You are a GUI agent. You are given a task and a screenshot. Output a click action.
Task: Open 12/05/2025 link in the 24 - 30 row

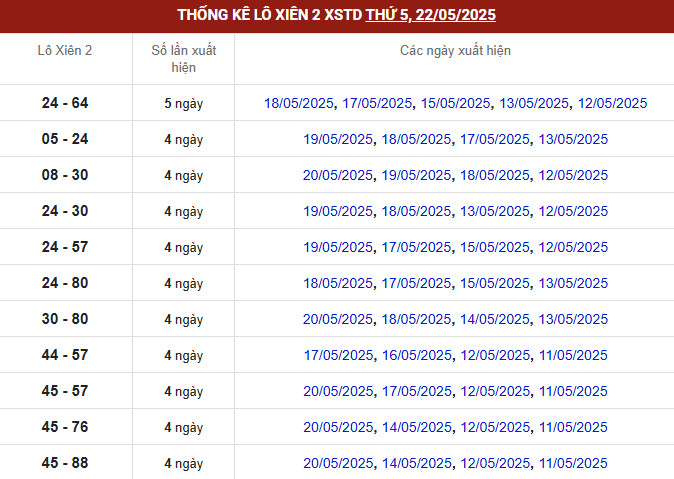[573, 211]
